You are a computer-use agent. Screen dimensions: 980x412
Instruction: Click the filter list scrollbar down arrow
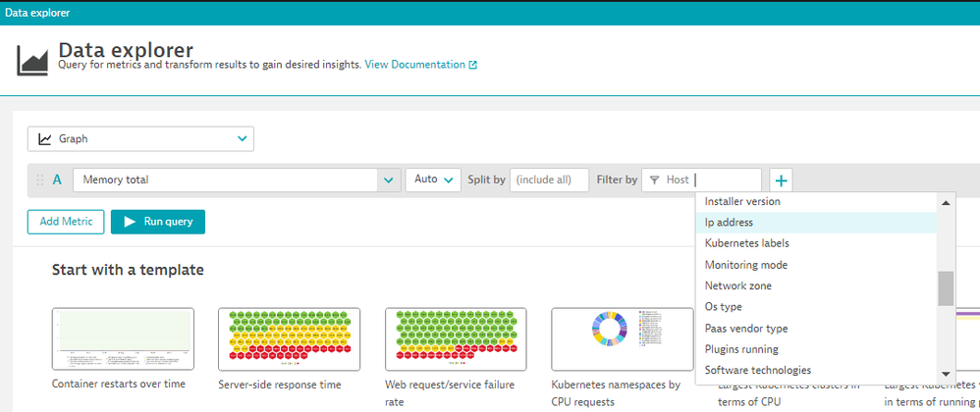pos(946,374)
